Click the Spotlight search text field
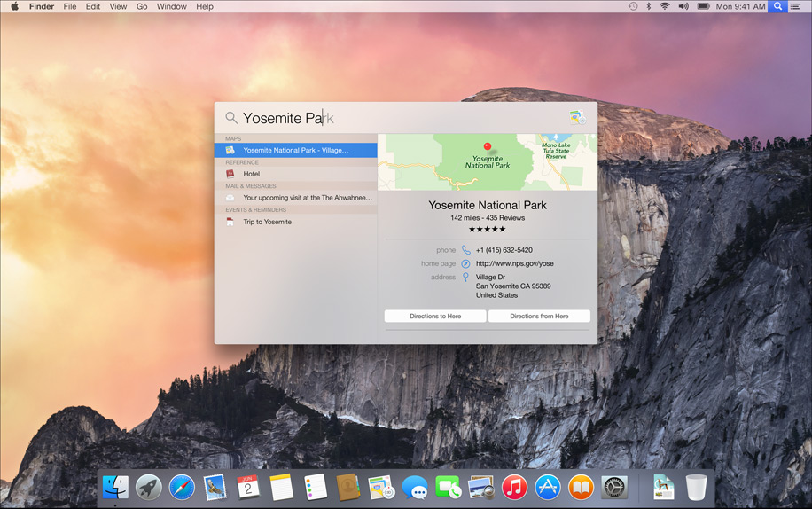This screenshot has height=509, width=812. click(399, 118)
